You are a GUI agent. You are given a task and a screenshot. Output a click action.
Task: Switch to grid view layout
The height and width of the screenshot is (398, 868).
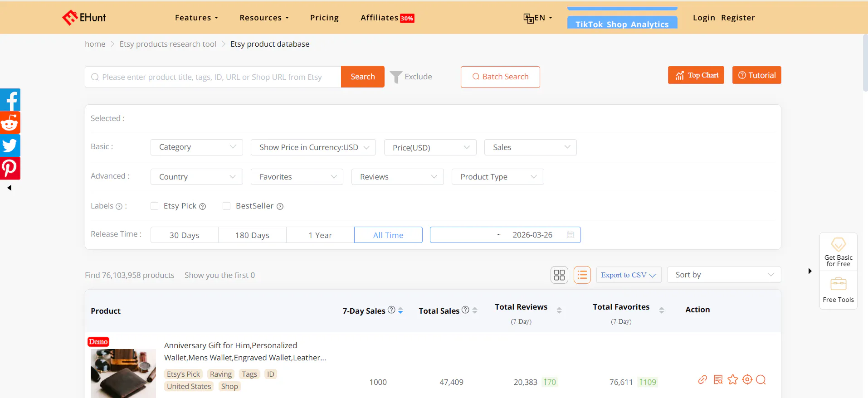(559, 275)
